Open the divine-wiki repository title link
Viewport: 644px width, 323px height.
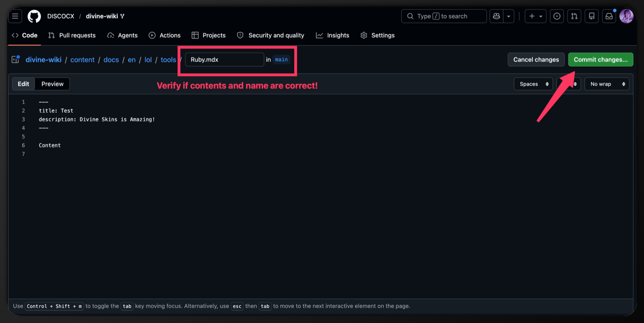point(102,16)
